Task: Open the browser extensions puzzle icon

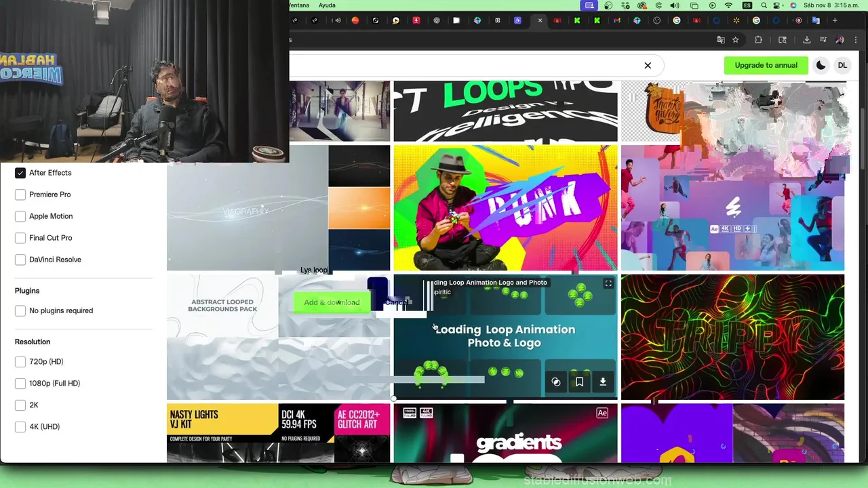Action: coord(758,40)
